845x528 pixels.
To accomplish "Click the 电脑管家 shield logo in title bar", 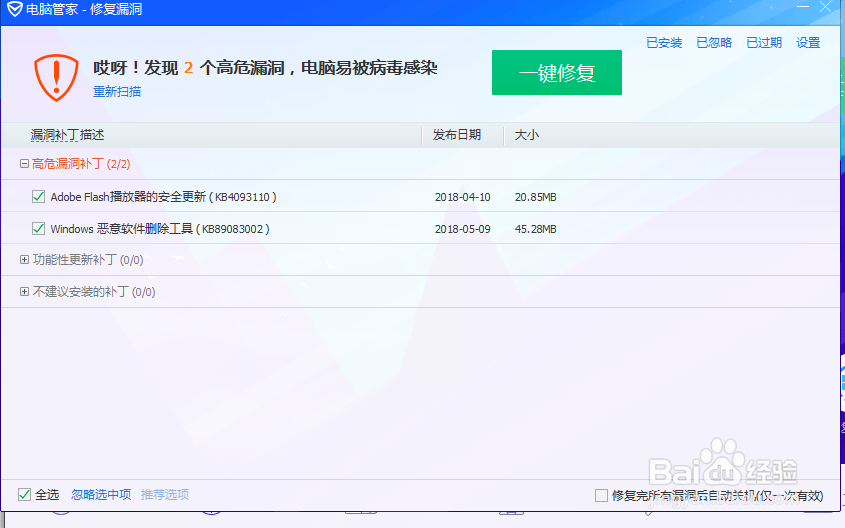I will (15, 9).
